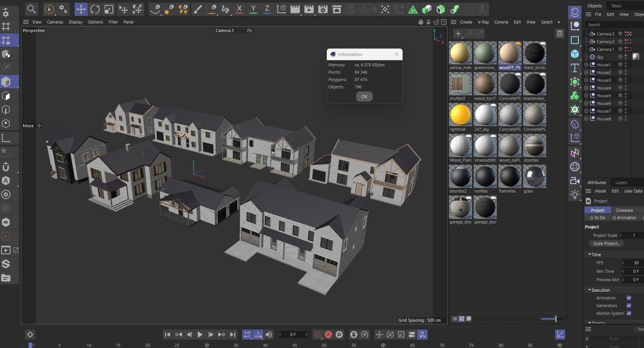Viewport: 644px width, 348px height.
Task: Select the Move tool in top toolbar
Action: tap(81, 9)
